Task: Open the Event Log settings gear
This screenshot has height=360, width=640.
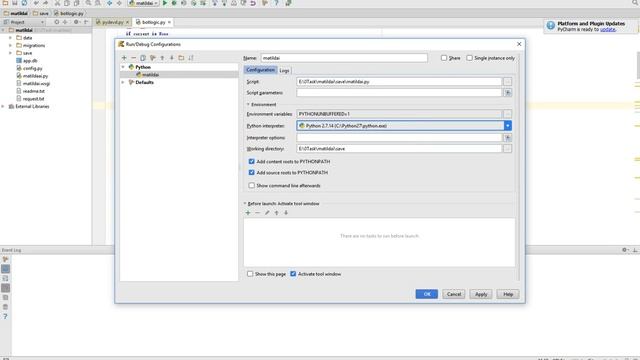Action: point(624,250)
